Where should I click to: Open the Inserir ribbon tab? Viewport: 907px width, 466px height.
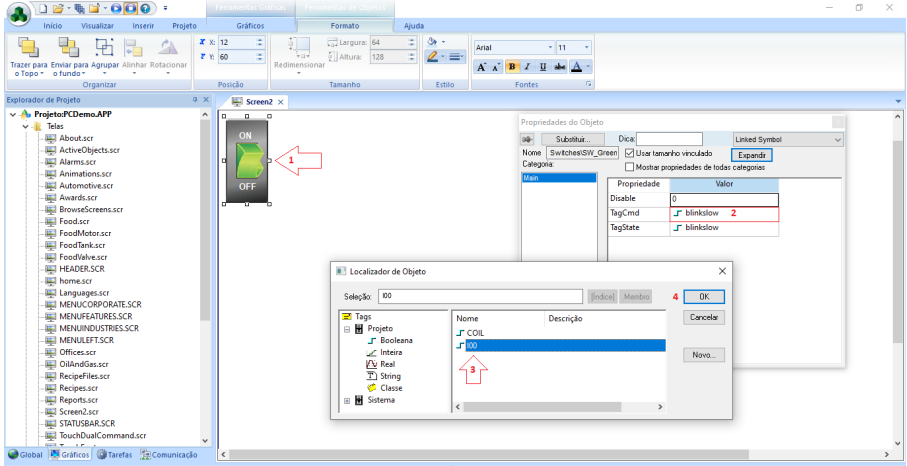[143, 25]
